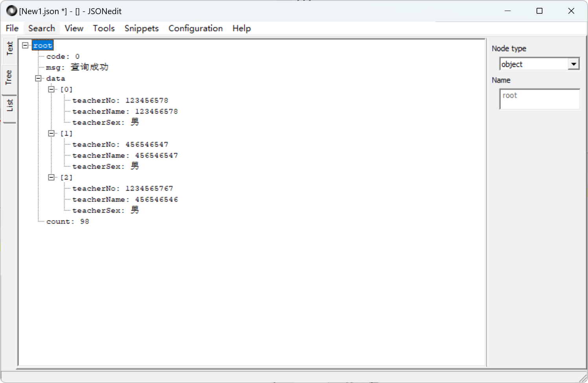Select teacherName: 123456578 row

pyautogui.click(x=125, y=112)
